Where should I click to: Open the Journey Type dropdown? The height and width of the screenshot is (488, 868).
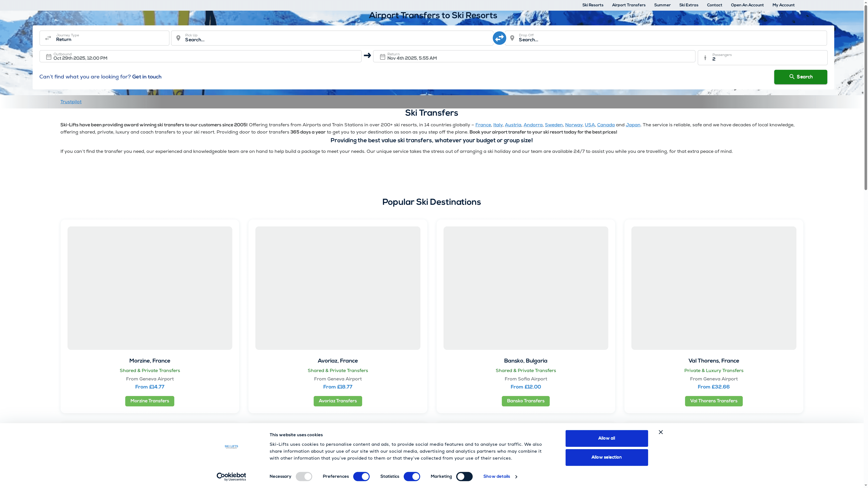[x=104, y=38]
